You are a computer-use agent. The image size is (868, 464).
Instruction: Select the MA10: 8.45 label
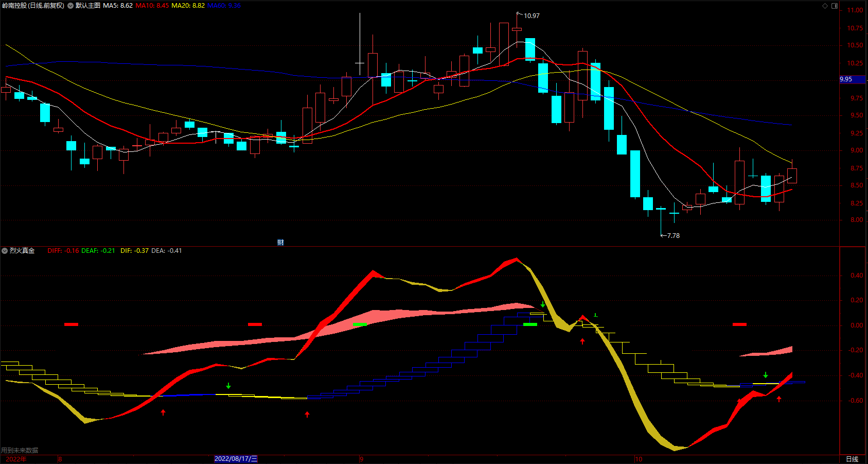coord(152,6)
